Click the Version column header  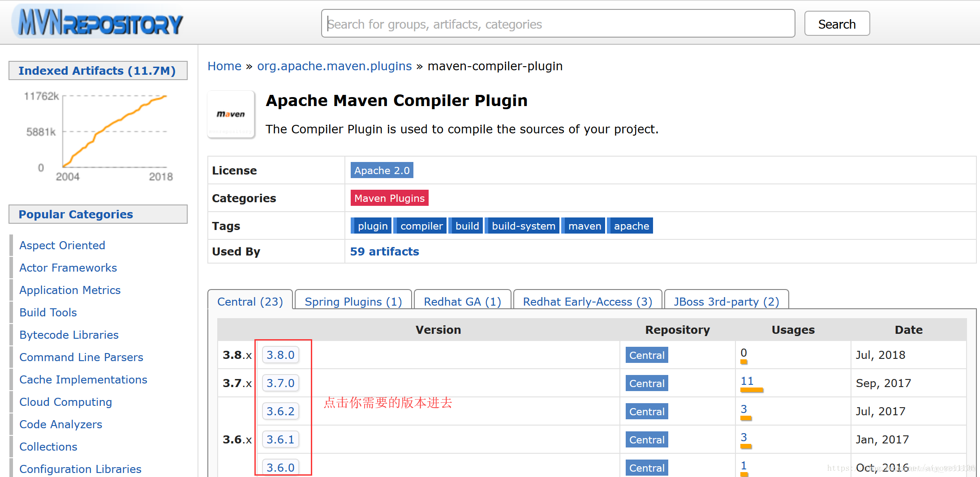click(x=438, y=330)
